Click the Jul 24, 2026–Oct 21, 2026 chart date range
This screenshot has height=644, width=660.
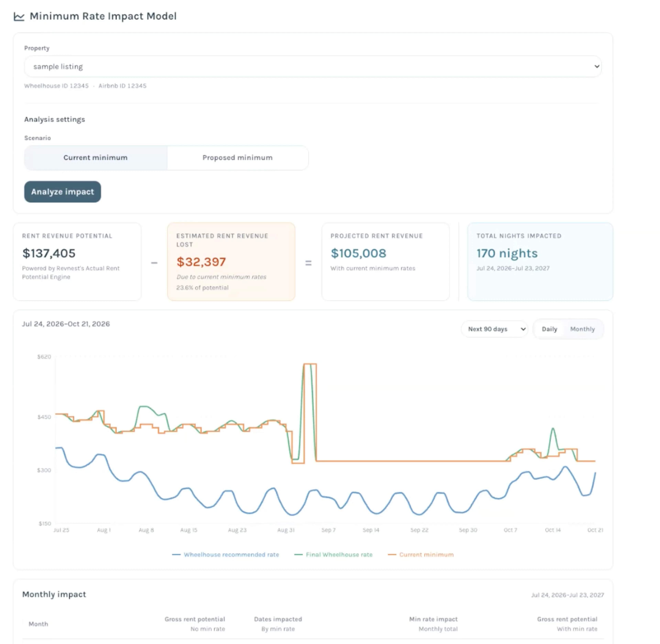[66, 324]
